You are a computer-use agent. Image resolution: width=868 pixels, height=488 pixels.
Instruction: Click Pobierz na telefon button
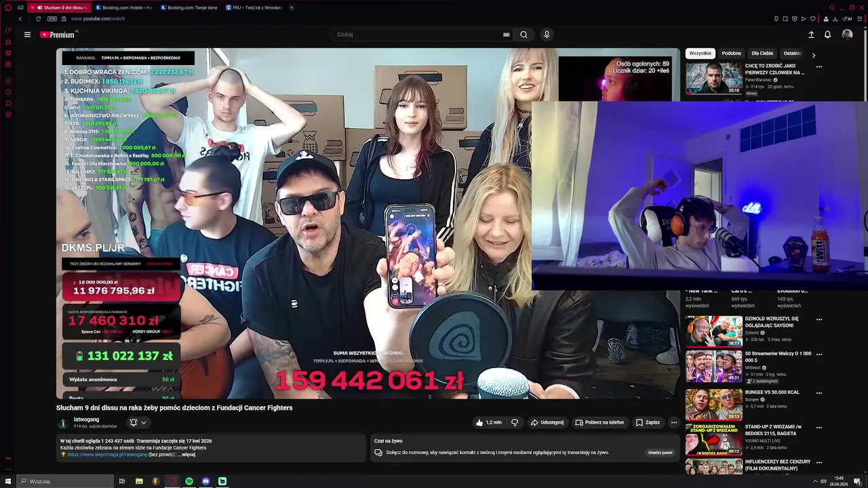coord(599,422)
